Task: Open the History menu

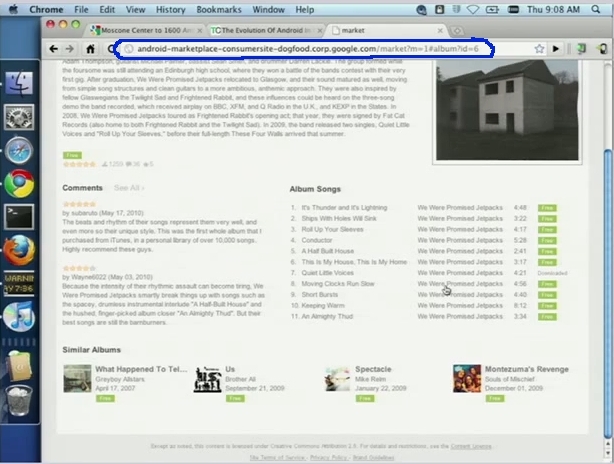Action: tap(171, 9)
